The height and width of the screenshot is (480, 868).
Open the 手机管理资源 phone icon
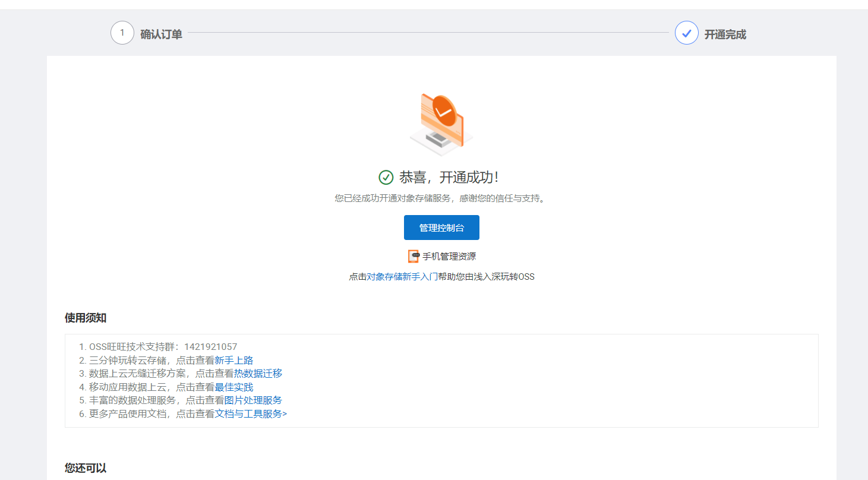pos(414,257)
